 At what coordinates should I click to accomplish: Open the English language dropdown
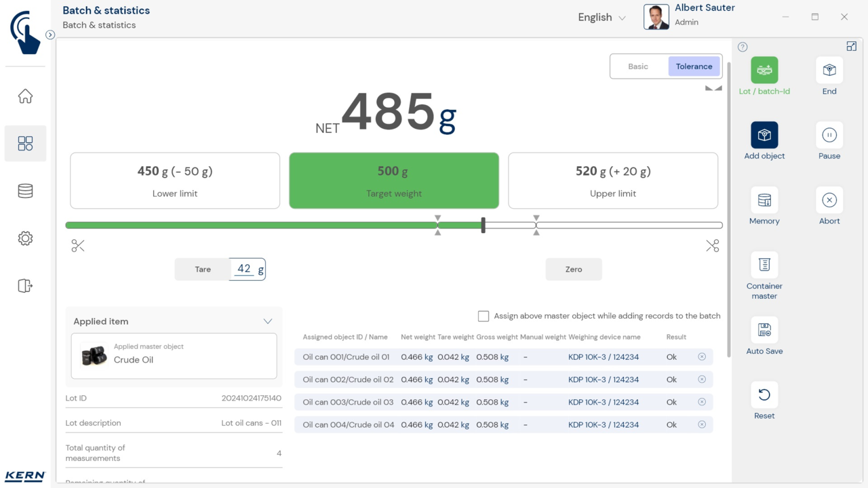(601, 18)
